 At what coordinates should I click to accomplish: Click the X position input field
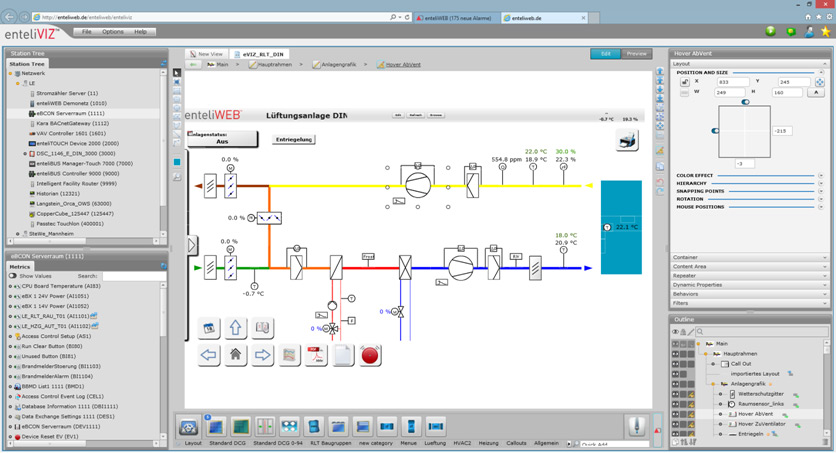pyautogui.click(x=732, y=82)
